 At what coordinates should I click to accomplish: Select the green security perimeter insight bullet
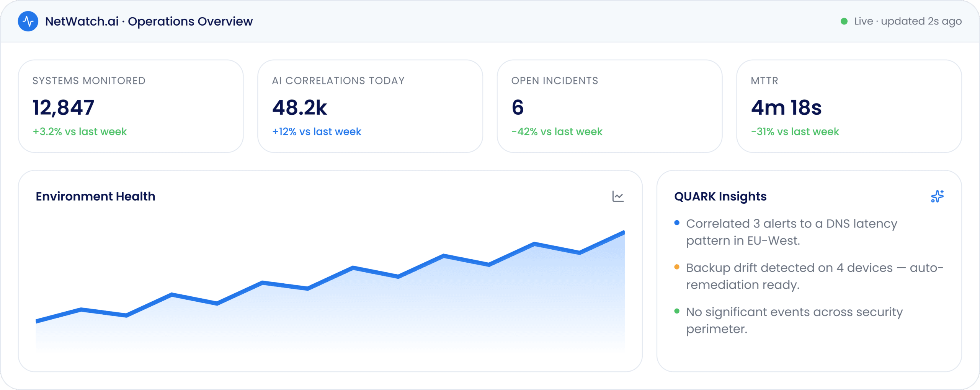[677, 311]
